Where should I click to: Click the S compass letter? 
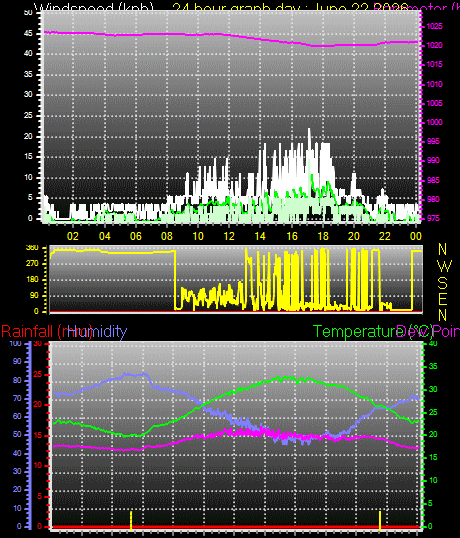[443, 283]
